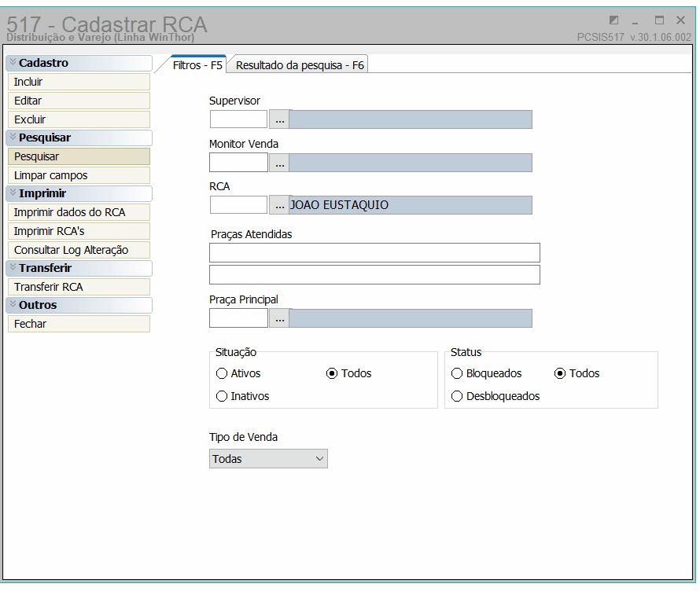Click the Excluir button
This screenshot has height=591, width=700.
pyautogui.click(x=79, y=119)
